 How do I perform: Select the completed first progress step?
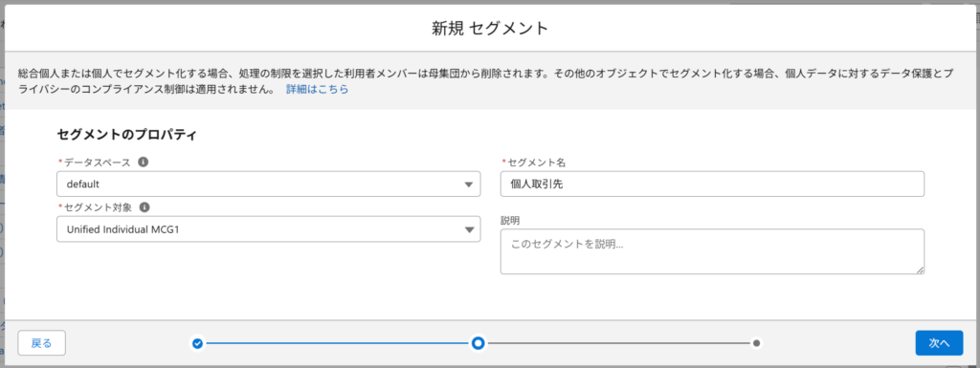click(x=197, y=343)
